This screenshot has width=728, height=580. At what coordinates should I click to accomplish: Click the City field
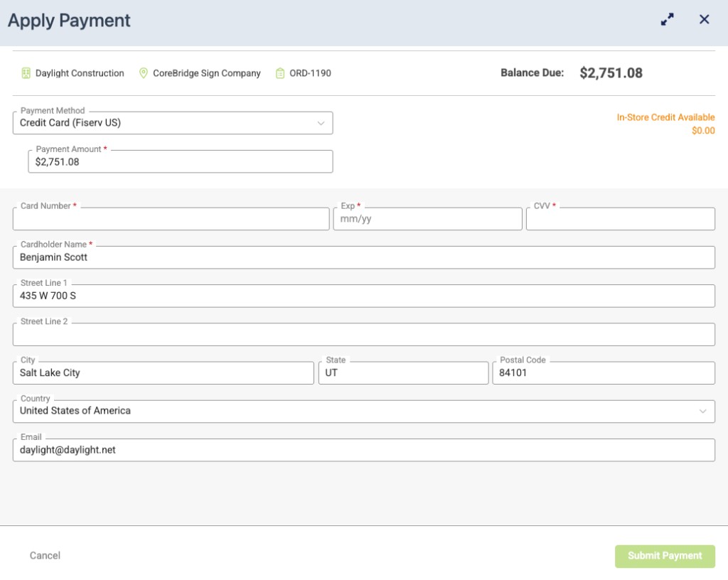click(163, 372)
